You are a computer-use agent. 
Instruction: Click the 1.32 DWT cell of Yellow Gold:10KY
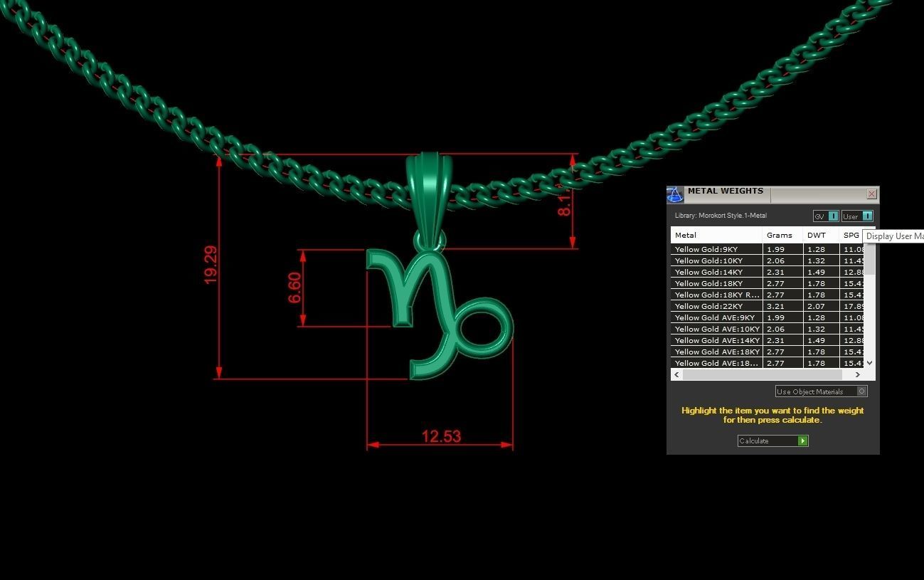point(821,261)
